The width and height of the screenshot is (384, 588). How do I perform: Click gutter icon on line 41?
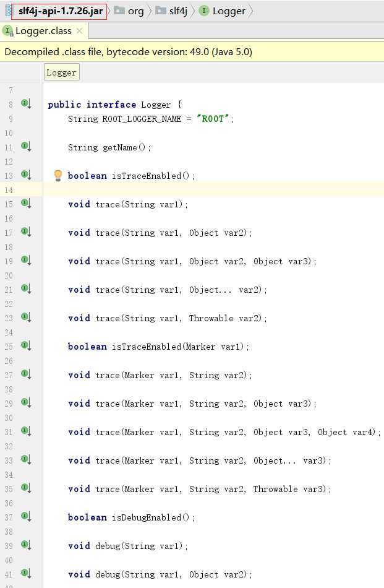pos(26,573)
